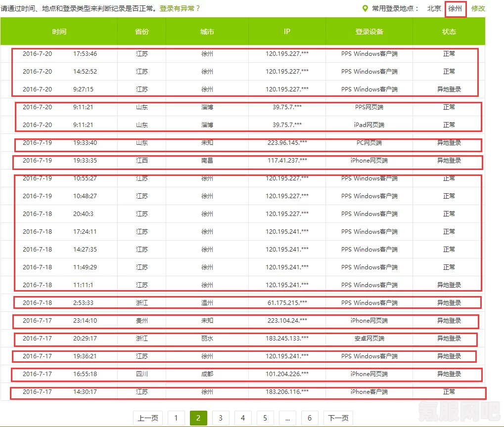Click IP 101.204.226.*** cell

(287, 374)
